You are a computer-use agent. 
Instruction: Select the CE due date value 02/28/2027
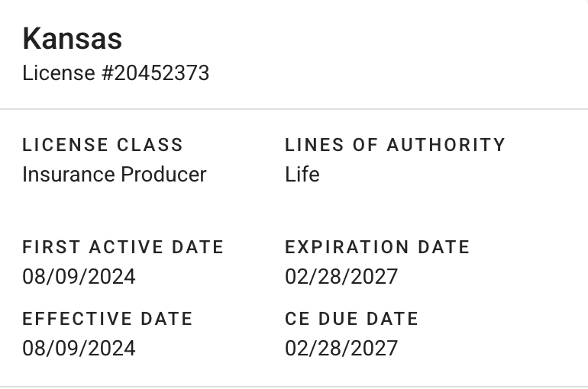(x=341, y=348)
